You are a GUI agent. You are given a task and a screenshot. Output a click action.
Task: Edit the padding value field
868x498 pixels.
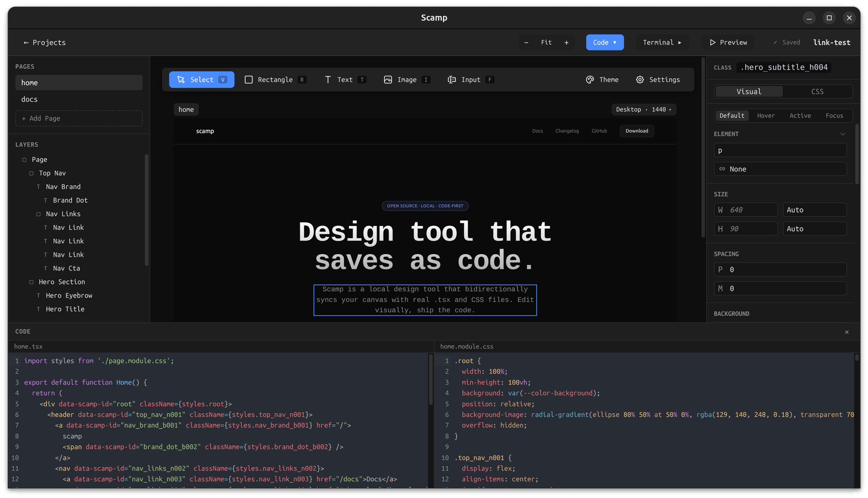pyautogui.click(x=780, y=270)
